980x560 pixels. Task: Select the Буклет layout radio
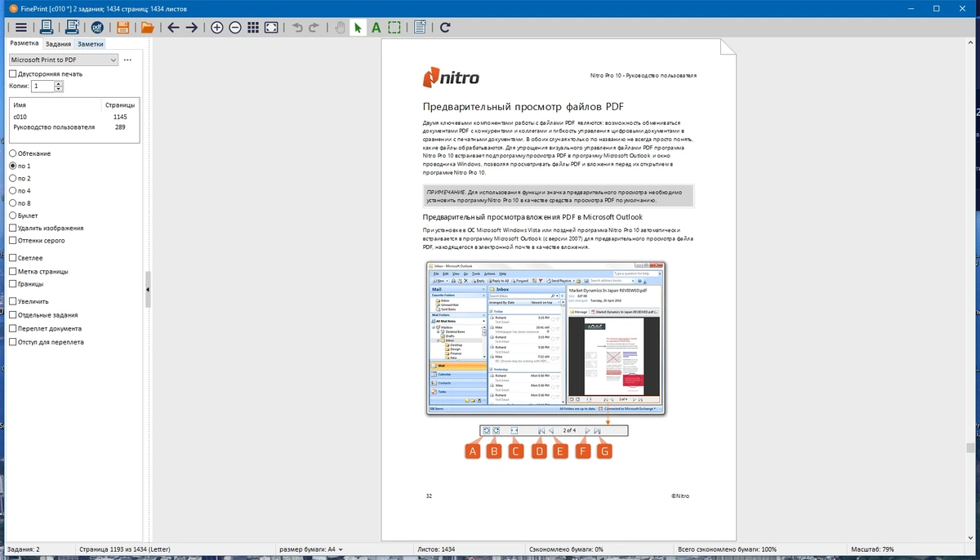12,216
